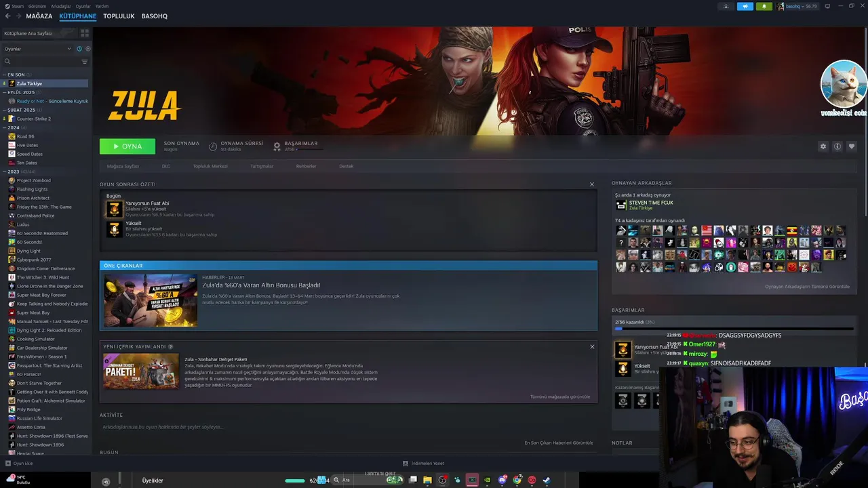Open the Yardım menu
Viewport: 868px width, 488px height.
[102, 6]
